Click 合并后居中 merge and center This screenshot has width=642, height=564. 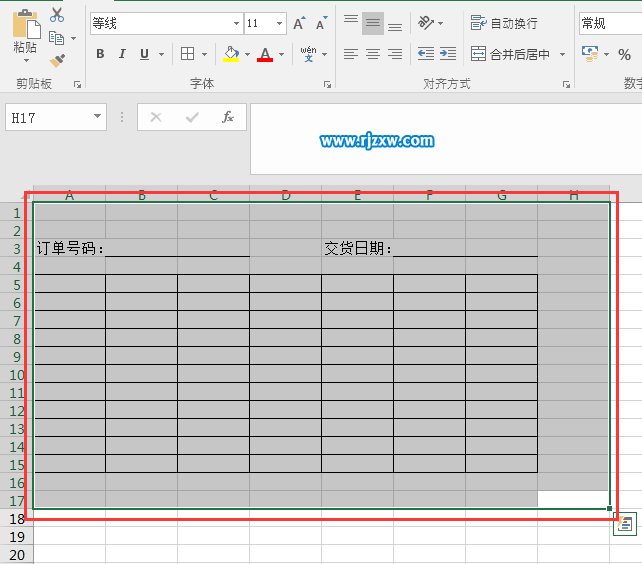(510, 54)
